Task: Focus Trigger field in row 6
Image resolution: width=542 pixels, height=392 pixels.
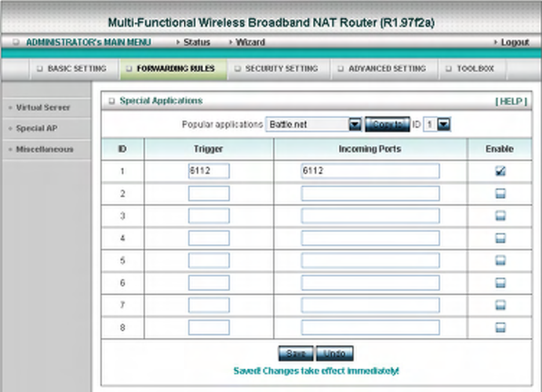Action: tap(209, 283)
